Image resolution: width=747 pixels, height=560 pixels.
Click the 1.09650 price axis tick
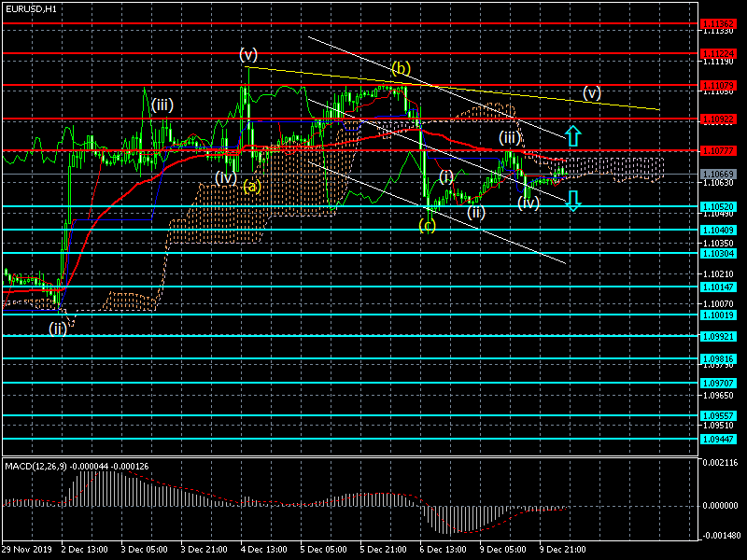[x=718, y=395]
